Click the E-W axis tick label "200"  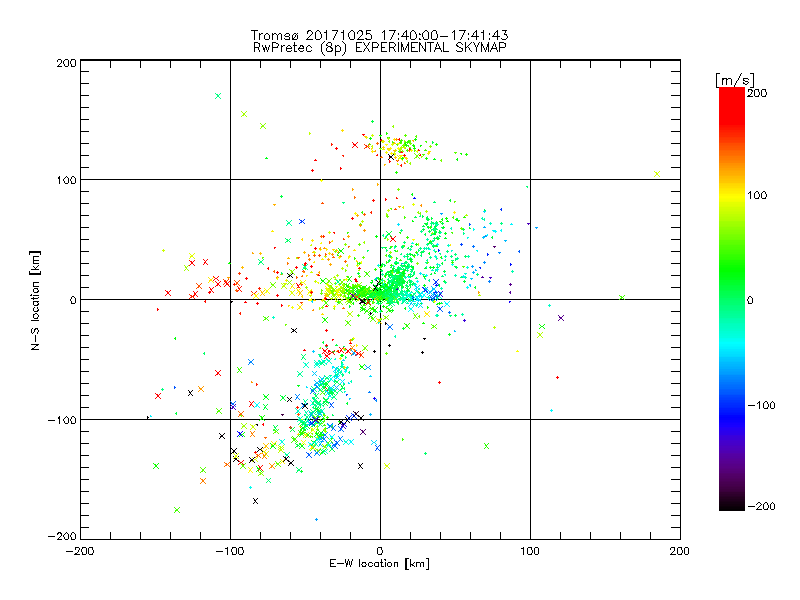(680, 551)
